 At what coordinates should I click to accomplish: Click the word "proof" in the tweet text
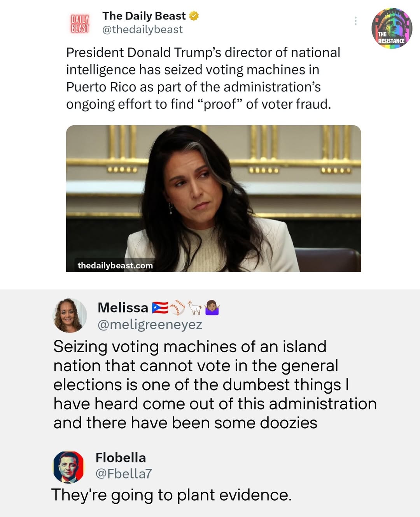point(220,104)
